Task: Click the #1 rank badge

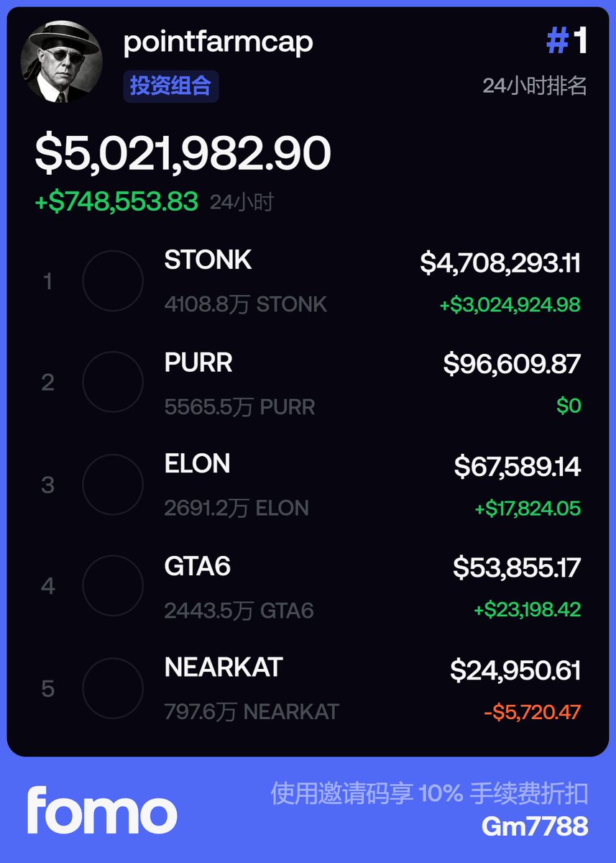Action: point(567,42)
